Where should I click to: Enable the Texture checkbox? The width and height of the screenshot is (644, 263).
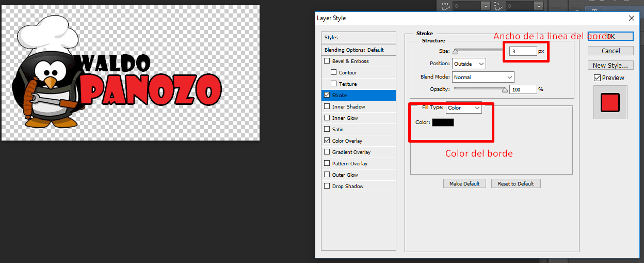point(333,84)
